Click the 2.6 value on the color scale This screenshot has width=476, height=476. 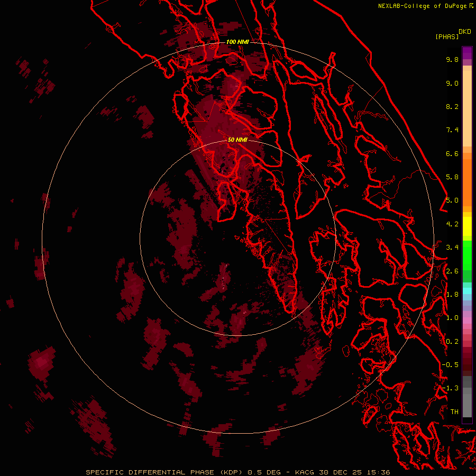452,271
